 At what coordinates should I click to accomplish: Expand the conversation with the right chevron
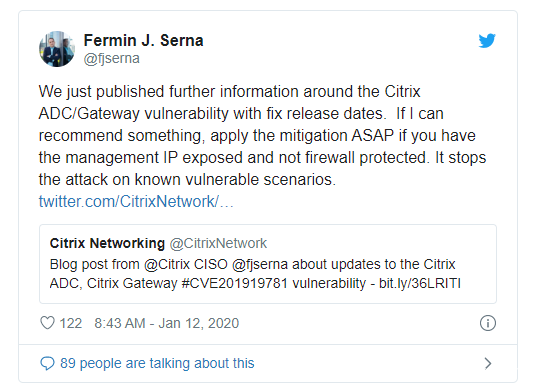[488, 363]
